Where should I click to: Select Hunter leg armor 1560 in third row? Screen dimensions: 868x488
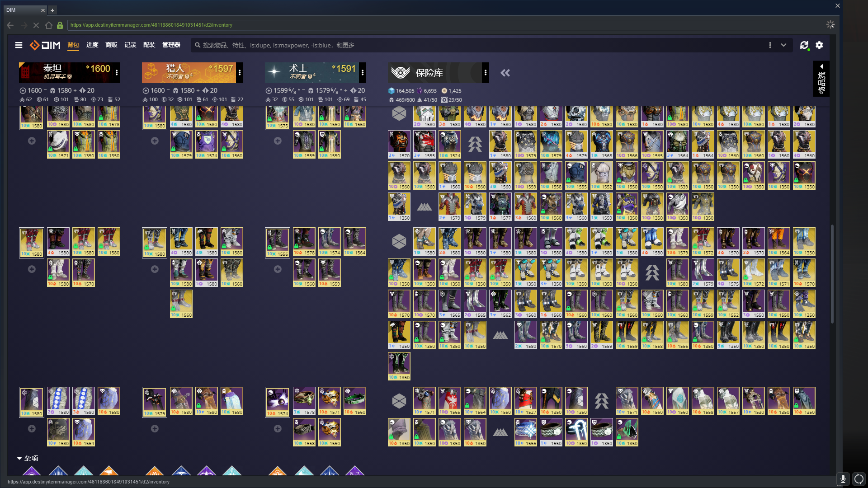[181, 304]
